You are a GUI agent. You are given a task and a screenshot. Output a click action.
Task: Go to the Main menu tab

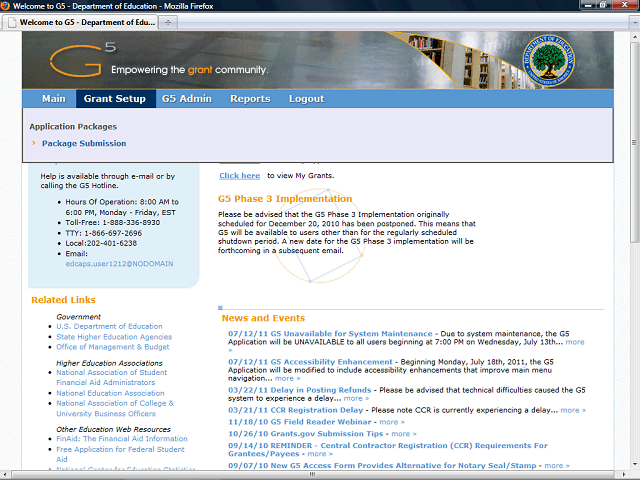point(53,99)
